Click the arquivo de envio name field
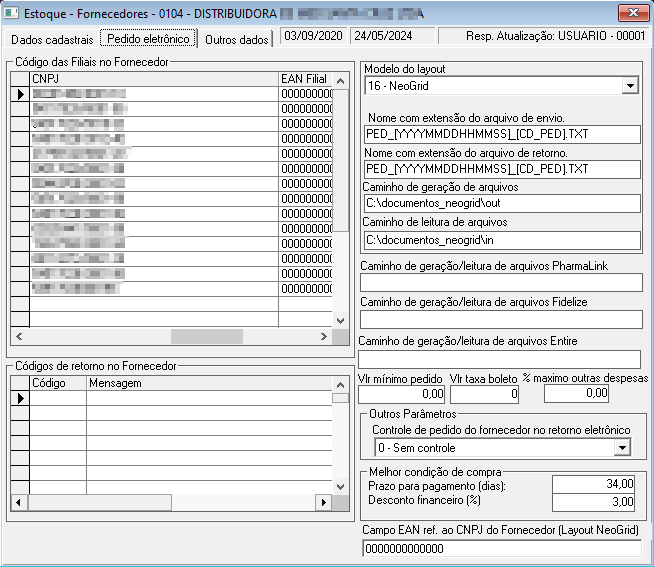Image resolution: width=654 pixels, height=567 pixels. (x=502, y=134)
